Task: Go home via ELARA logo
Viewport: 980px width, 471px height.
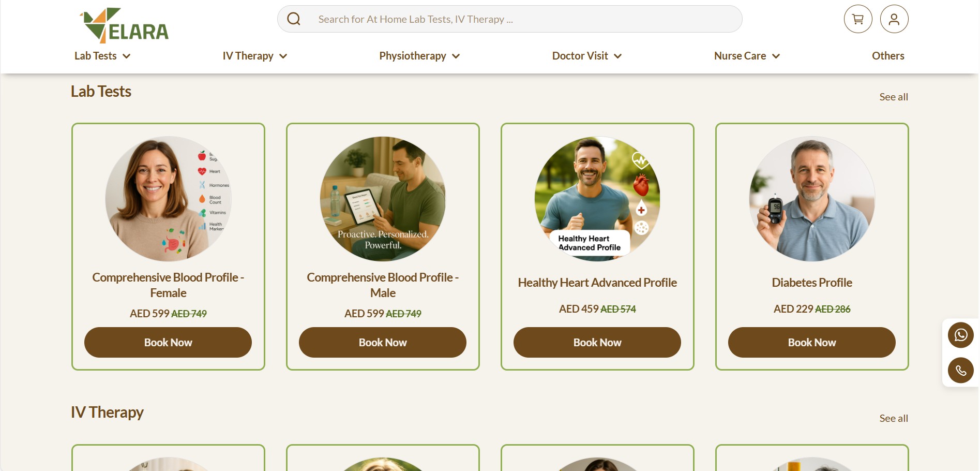Action: point(125,25)
